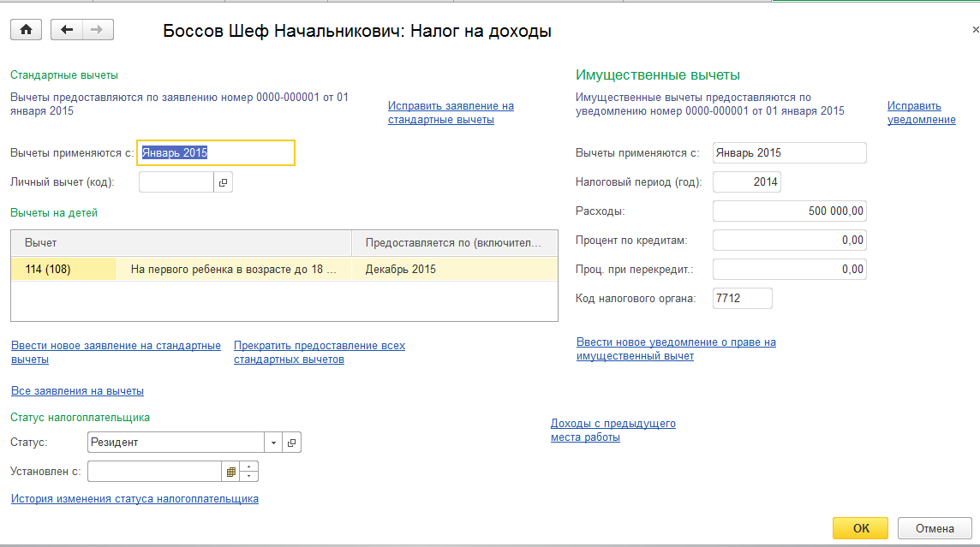Click the 'Вычет' column header
Viewport: 980px width, 547px height.
pyautogui.click(x=182, y=243)
